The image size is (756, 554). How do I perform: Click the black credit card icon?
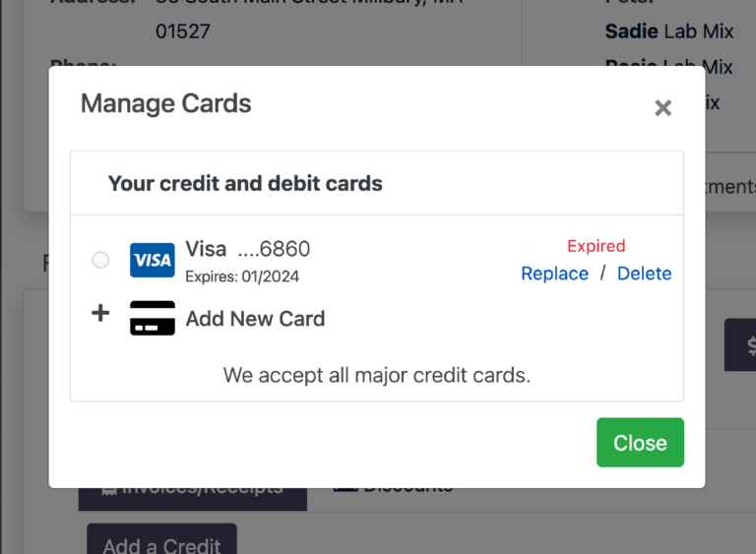point(153,318)
